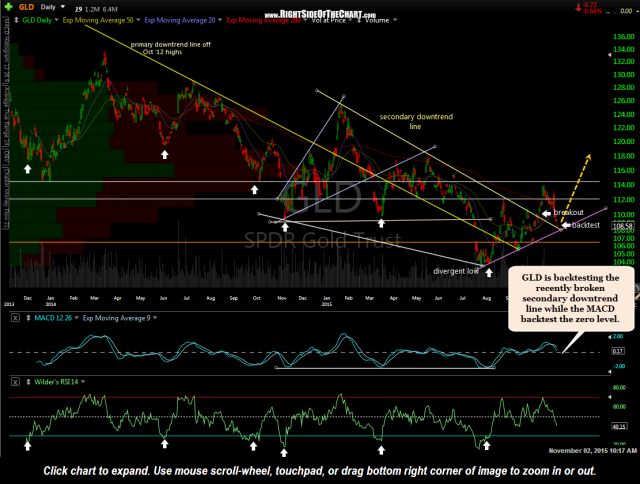The height and width of the screenshot is (484, 640).
Task: Open the Wilder's RSI 14 dropdown
Action: pos(83,382)
